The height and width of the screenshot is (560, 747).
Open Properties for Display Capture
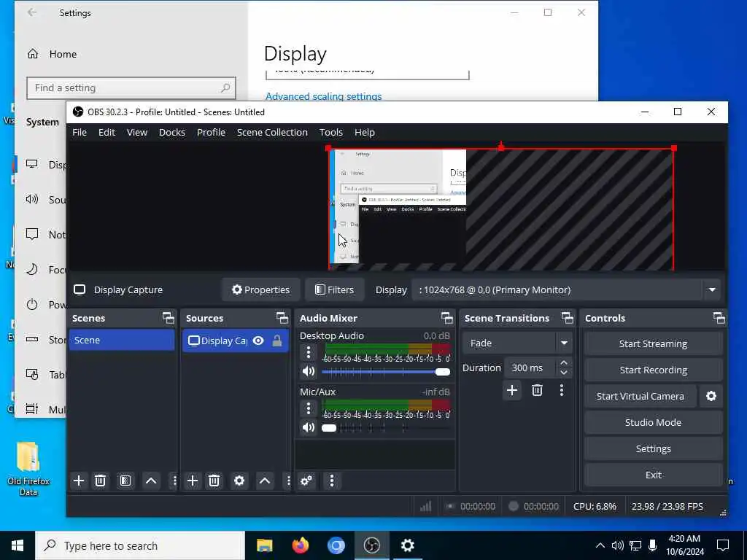point(260,290)
